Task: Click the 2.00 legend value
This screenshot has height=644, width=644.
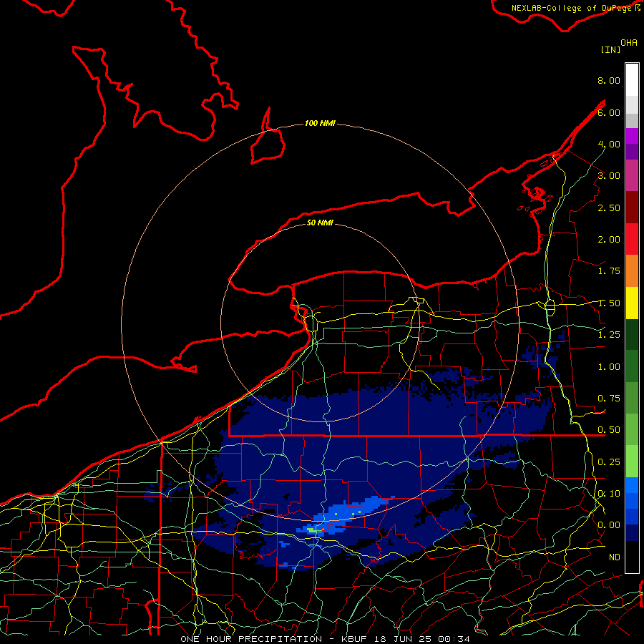Action: 609,240
